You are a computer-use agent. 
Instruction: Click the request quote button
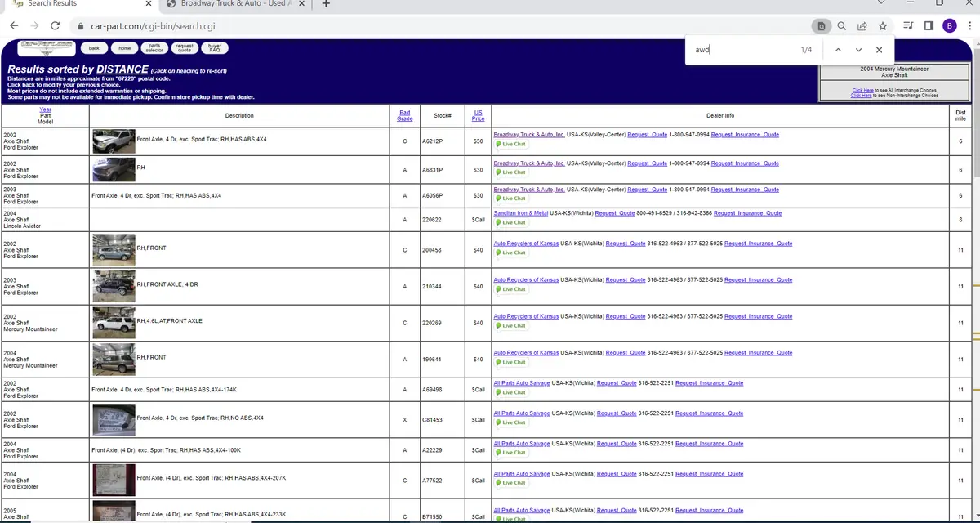click(185, 48)
